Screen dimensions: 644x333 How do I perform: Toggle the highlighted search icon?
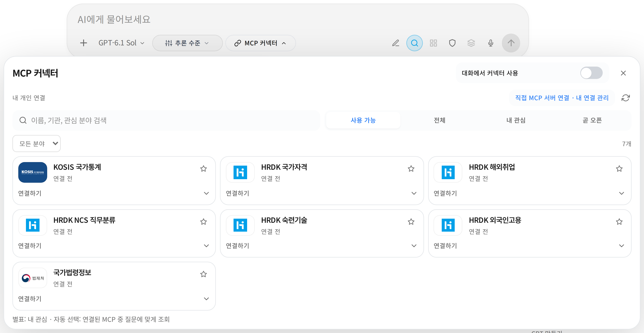click(x=415, y=43)
